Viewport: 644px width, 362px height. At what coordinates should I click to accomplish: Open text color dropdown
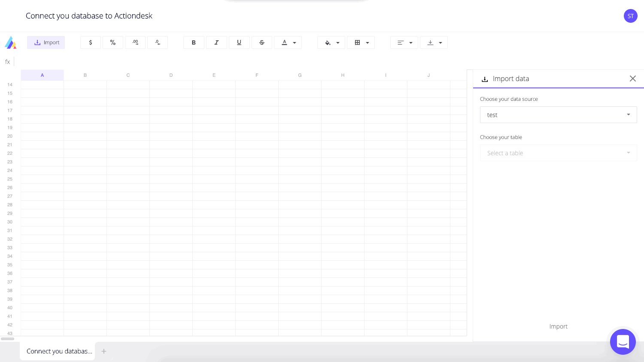click(x=288, y=42)
